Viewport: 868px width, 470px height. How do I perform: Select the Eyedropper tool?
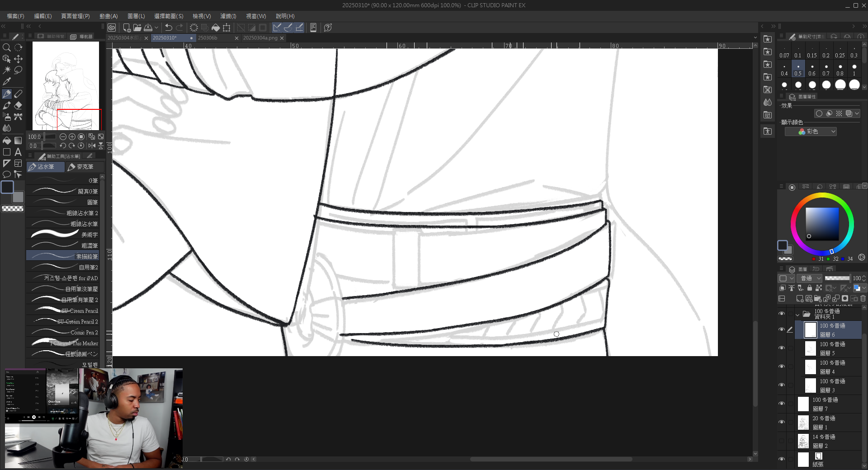click(x=7, y=81)
